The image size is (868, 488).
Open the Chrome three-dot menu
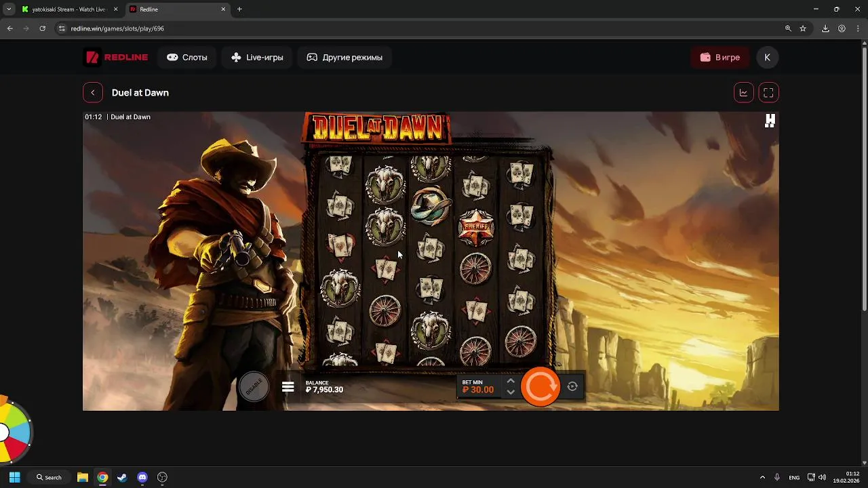tap(858, 28)
